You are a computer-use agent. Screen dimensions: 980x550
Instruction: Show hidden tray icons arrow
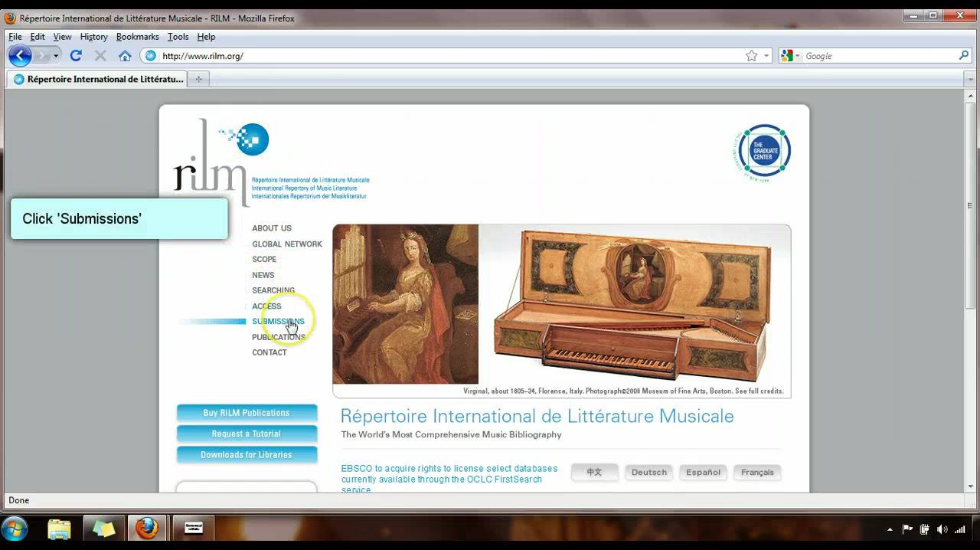[890, 529]
